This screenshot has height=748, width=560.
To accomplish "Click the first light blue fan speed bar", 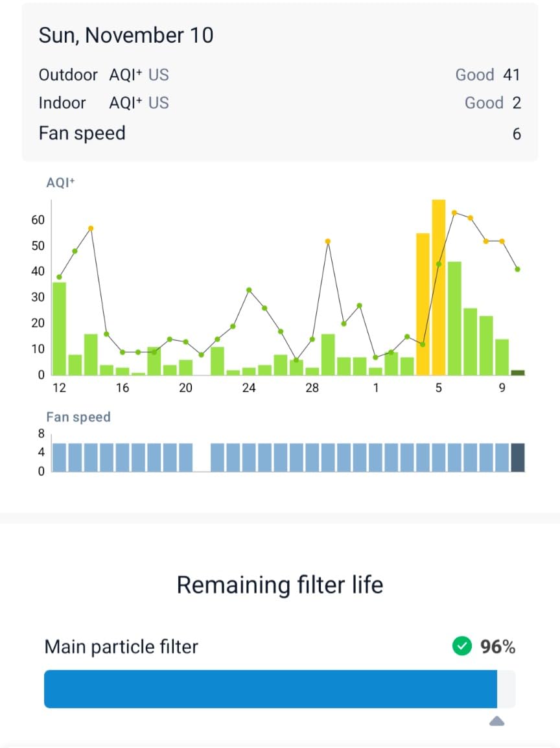I will [x=59, y=457].
